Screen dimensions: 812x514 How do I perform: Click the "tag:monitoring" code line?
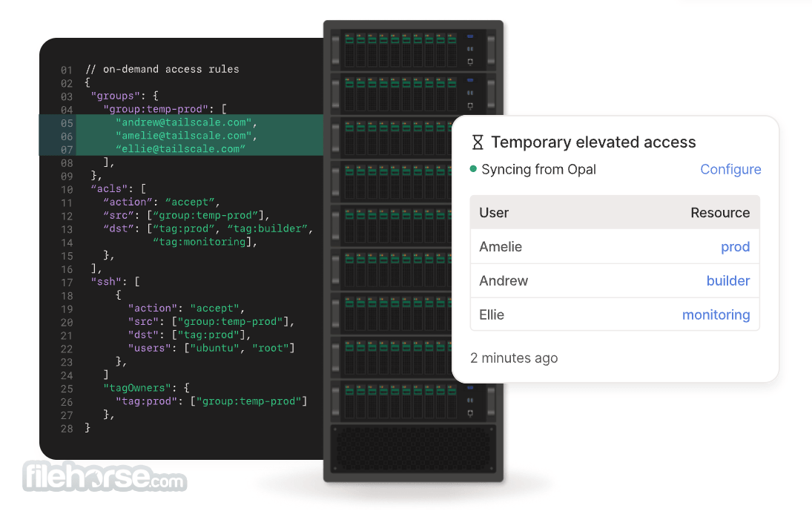[x=205, y=242]
